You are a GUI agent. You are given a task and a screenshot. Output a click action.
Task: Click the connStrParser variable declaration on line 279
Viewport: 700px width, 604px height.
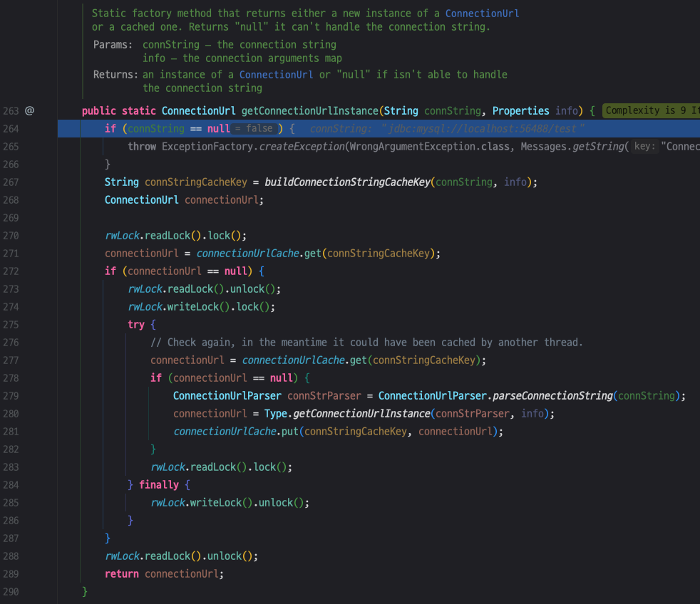tap(324, 396)
